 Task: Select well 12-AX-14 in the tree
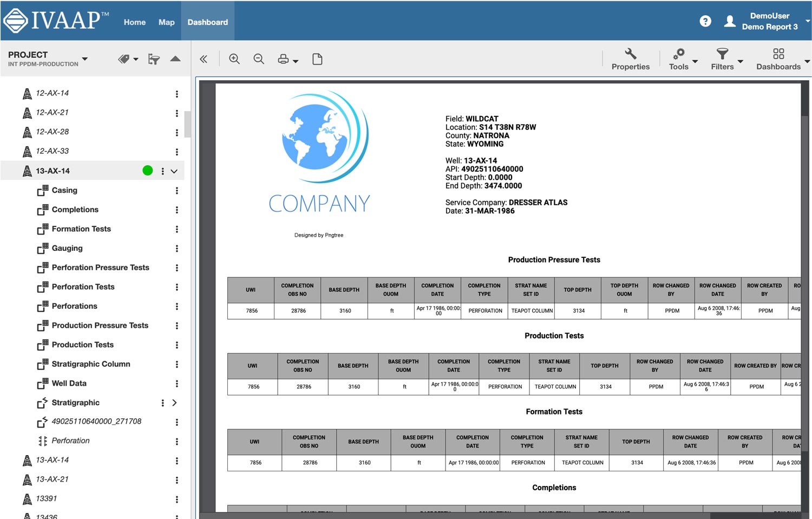tap(52, 93)
